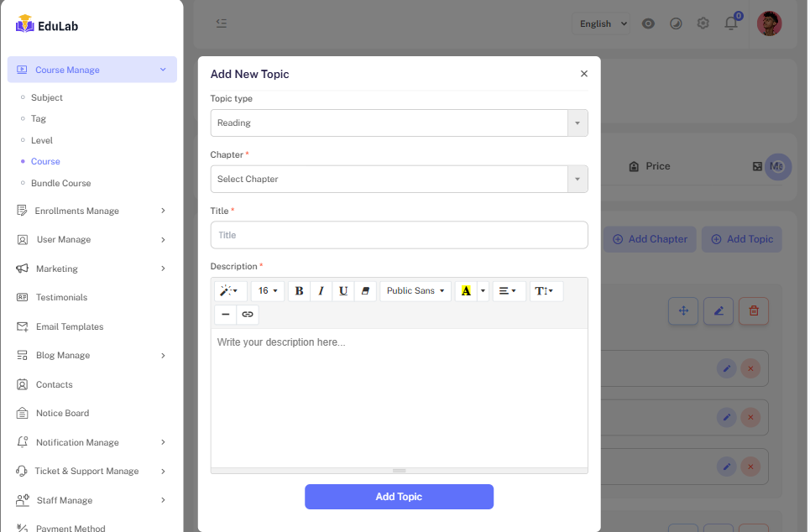Open Testimonials in the sidebar

coord(61,298)
